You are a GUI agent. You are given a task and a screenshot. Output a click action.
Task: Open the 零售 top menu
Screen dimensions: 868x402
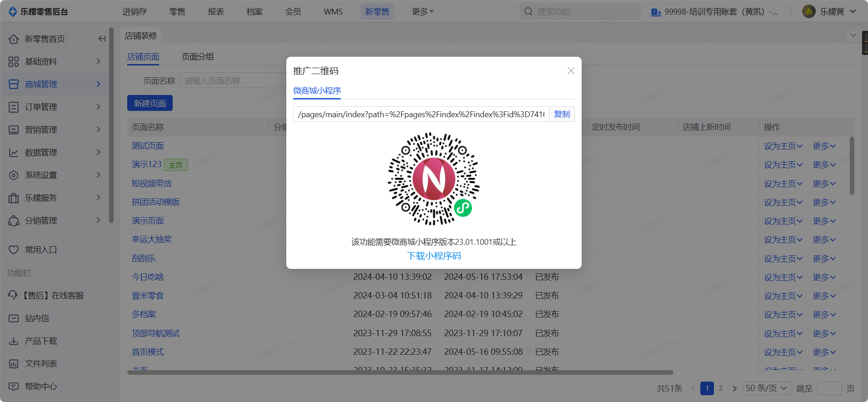point(177,12)
